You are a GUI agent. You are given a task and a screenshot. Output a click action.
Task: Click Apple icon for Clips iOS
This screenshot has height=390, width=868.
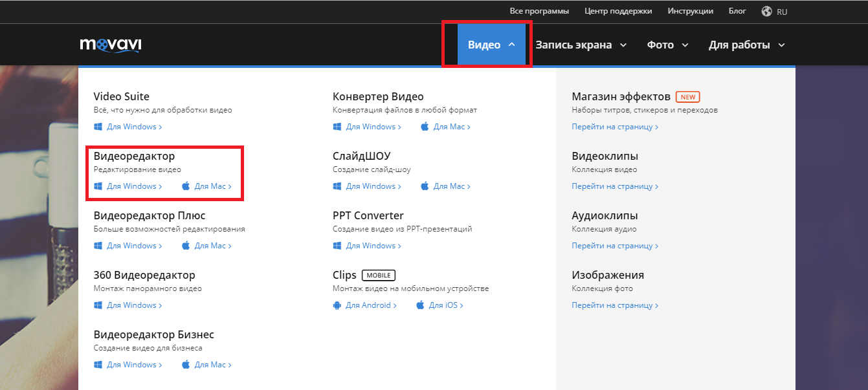tap(421, 305)
